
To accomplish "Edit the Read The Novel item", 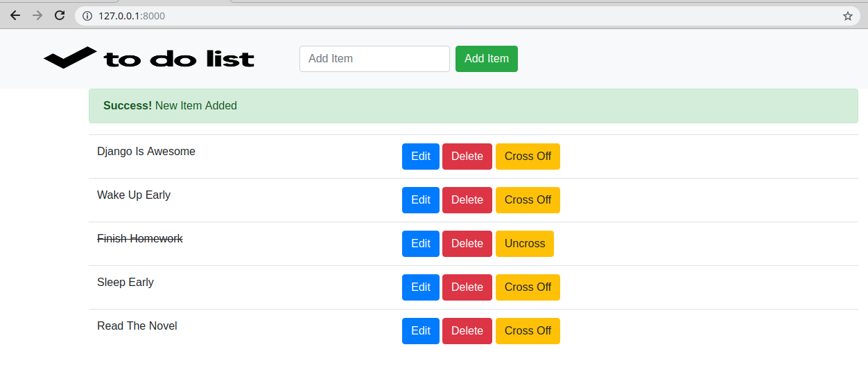I will [420, 331].
